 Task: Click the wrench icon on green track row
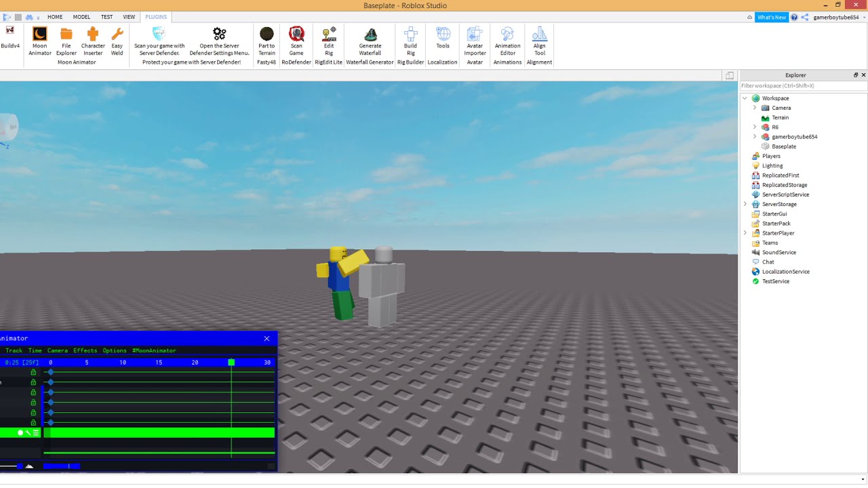tap(28, 432)
